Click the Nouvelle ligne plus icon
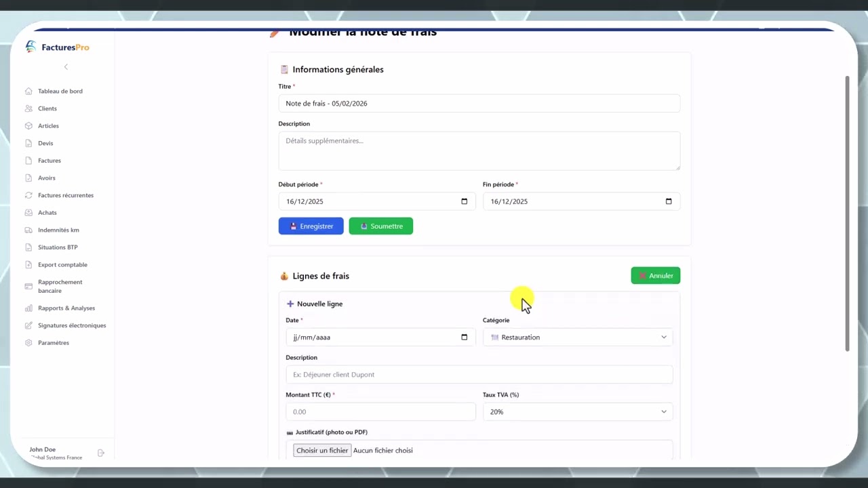868x488 pixels. pos(290,304)
